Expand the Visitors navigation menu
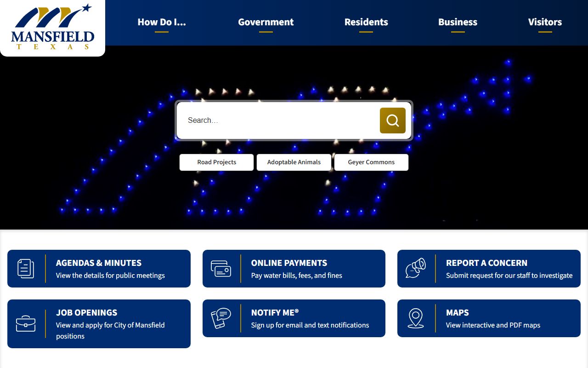This screenshot has height=368, width=588. (545, 22)
